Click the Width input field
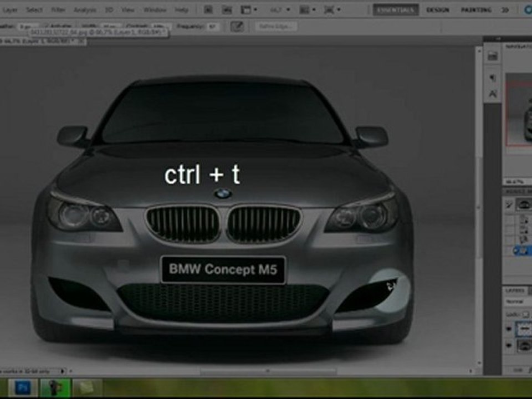This screenshot has height=399, width=532. coord(110,27)
